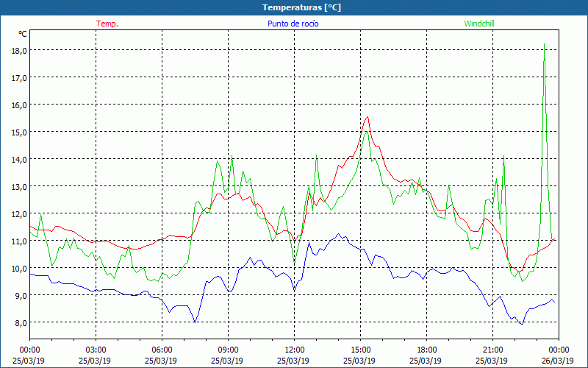Screen dimensions: 588x368
Task: Click the 10,0 y-axis value
Action: tap(20, 269)
